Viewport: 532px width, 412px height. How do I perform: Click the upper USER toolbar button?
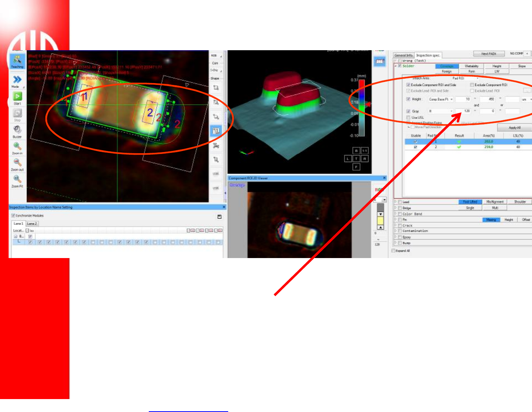click(216, 174)
